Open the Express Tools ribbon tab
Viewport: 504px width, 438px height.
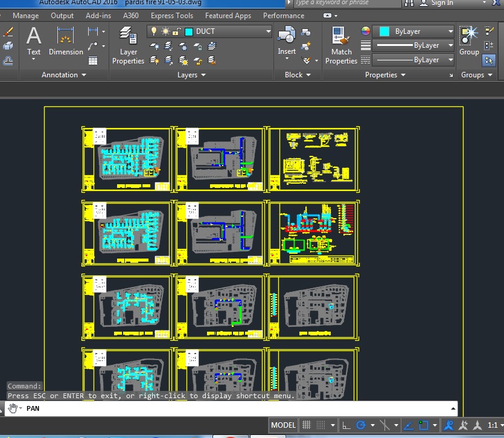click(172, 16)
